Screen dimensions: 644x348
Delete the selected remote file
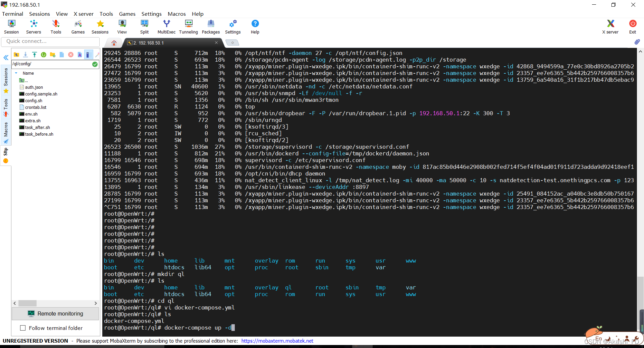[x=70, y=55]
